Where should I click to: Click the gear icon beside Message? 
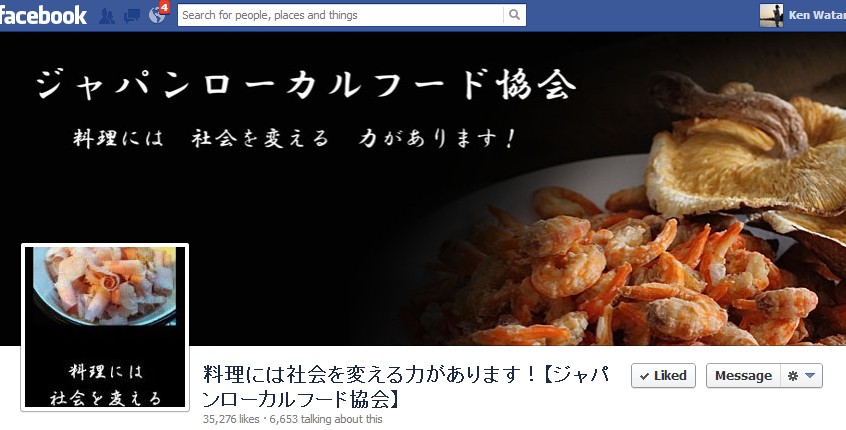point(793,376)
